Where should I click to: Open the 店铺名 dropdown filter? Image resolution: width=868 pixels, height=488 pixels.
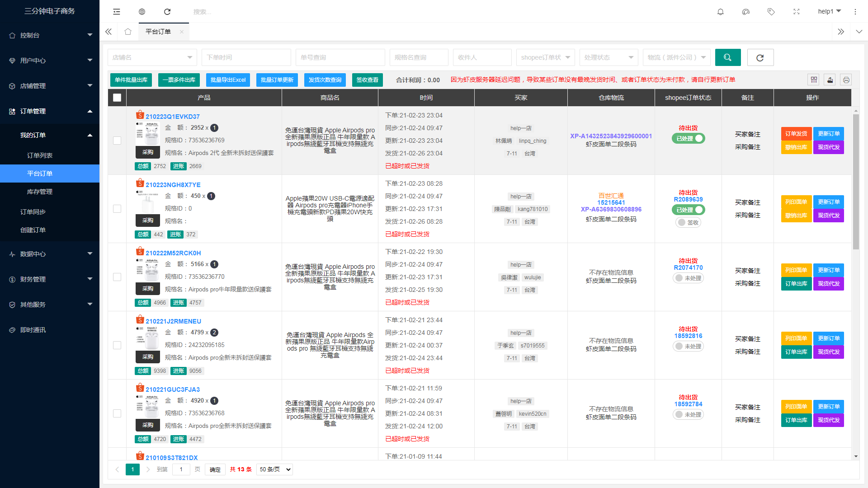click(x=152, y=57)
